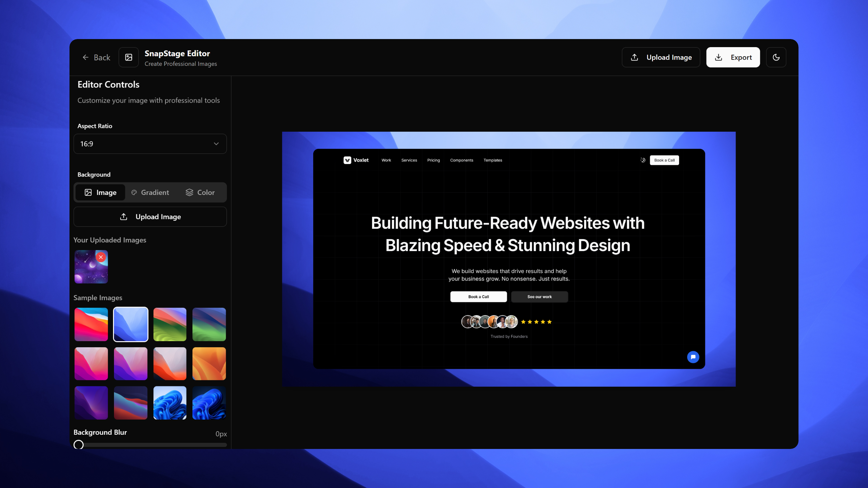
Task: Choose the dark blue-green hills sample image
Action: tap(209, 324)
